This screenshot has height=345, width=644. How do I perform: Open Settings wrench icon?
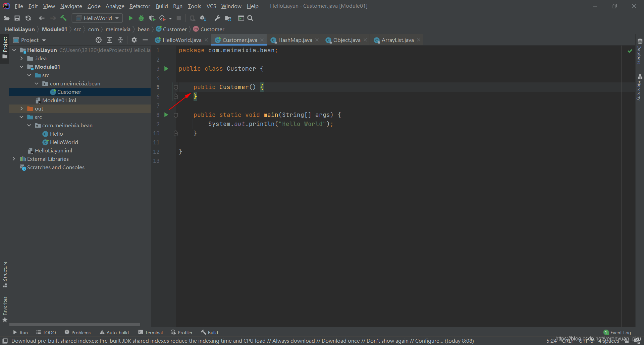(217, 18)
